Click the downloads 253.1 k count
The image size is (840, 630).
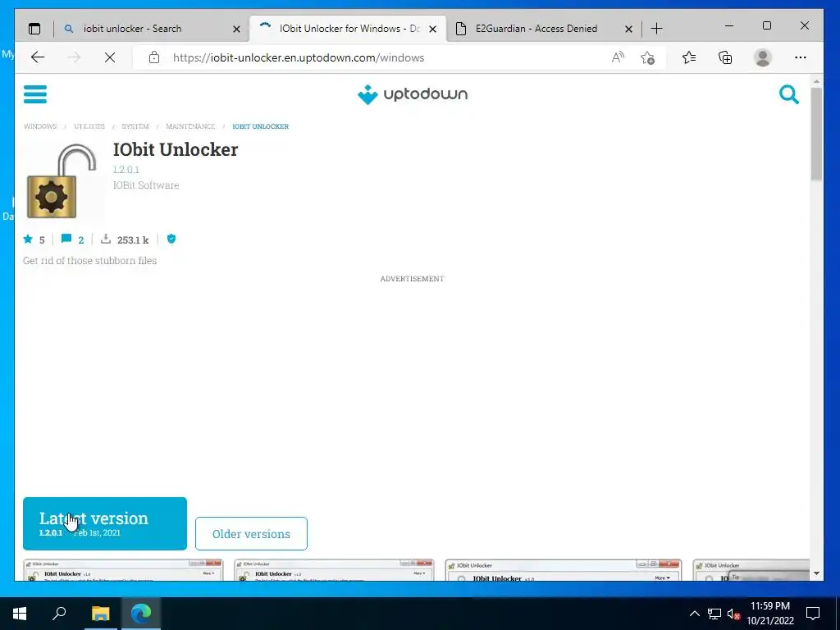pyautogui.click(x=132, y=240)
